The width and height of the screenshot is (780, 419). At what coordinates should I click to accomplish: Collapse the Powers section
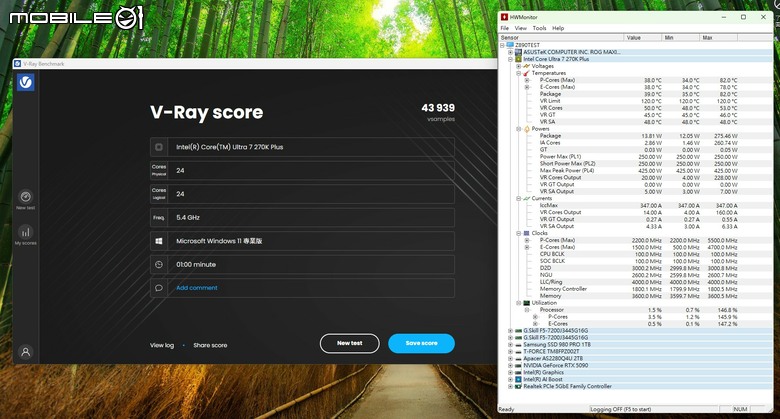(x=518, y=128)
